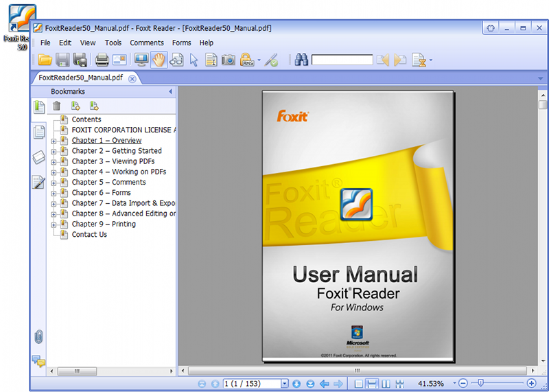The height and width of the screenshot is (392, 549).
Task: Click the first new bookmark icon
Action: (x=75, y=106)
